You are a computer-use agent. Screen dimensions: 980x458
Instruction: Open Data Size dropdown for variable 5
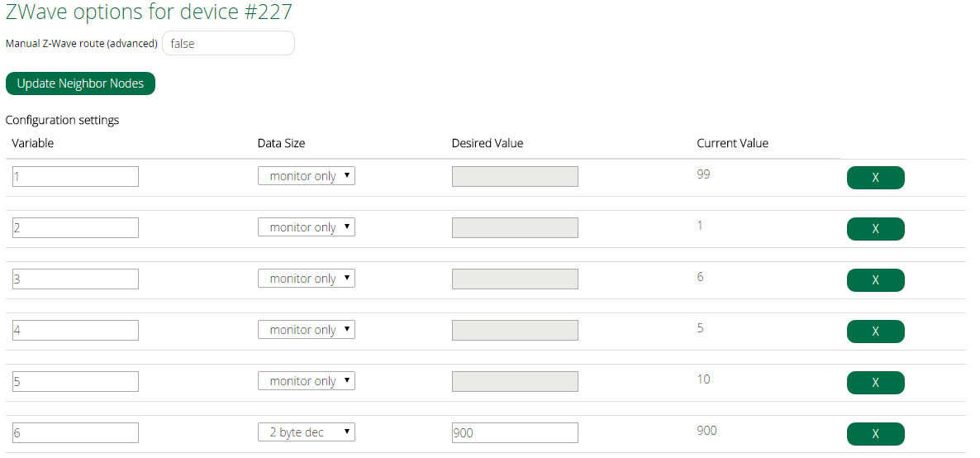point(307,381)
